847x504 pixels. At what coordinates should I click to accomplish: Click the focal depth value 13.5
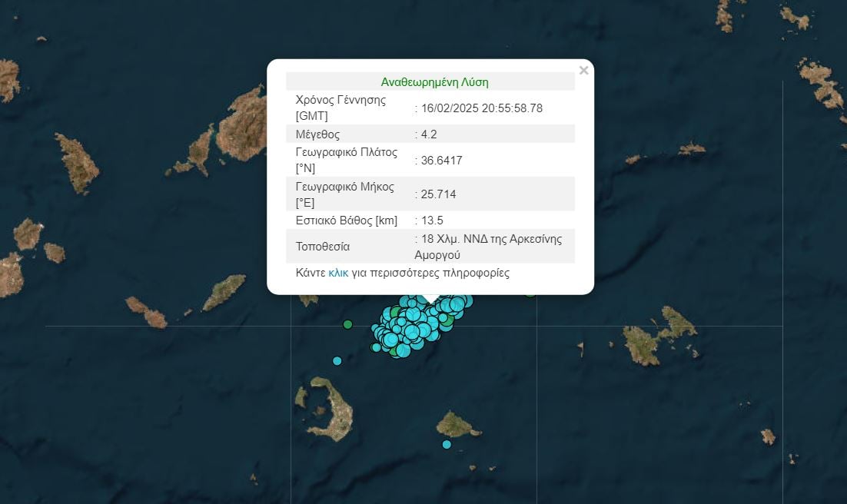428,220
